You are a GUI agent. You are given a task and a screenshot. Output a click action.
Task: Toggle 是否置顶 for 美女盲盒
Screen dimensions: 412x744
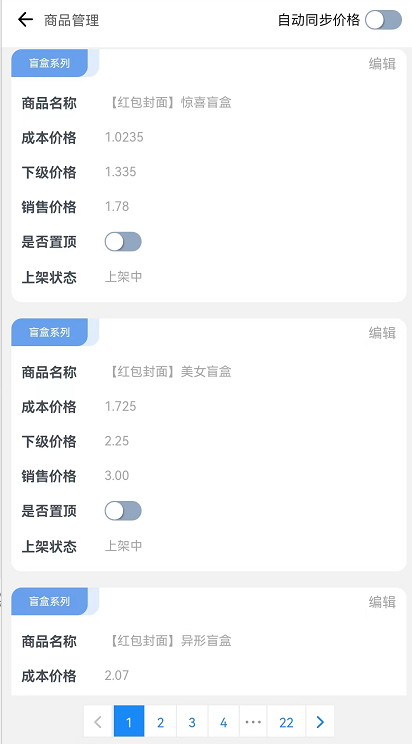(x=123, y=511)
